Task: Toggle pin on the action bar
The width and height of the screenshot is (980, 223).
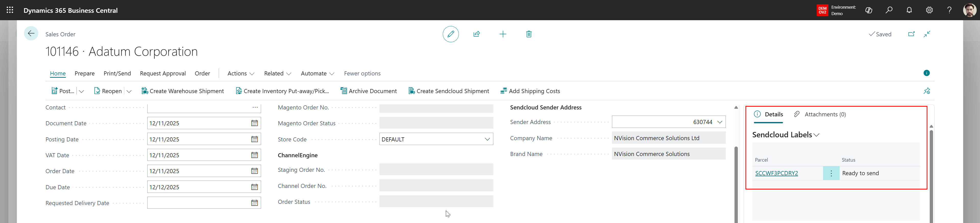Action: click(926, 91)
